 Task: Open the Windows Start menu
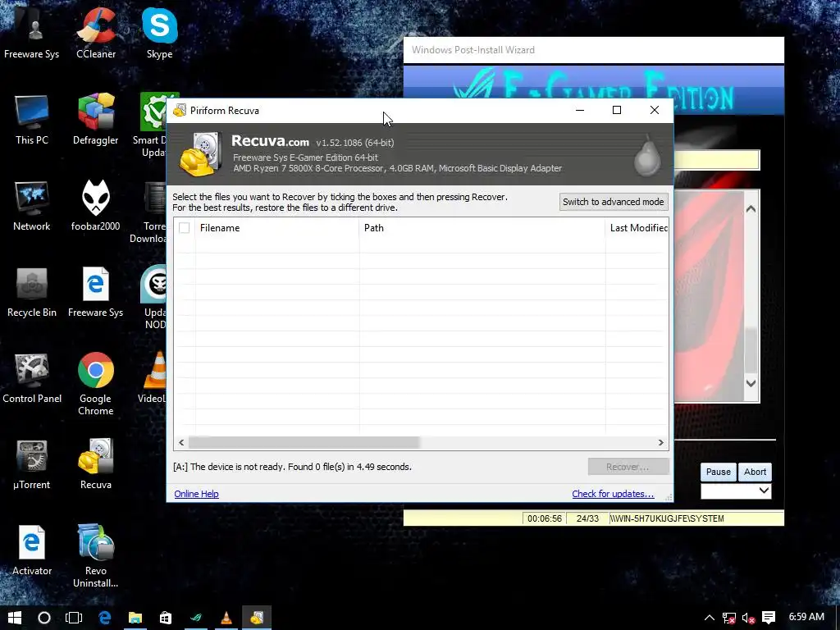tap(15, 618)
